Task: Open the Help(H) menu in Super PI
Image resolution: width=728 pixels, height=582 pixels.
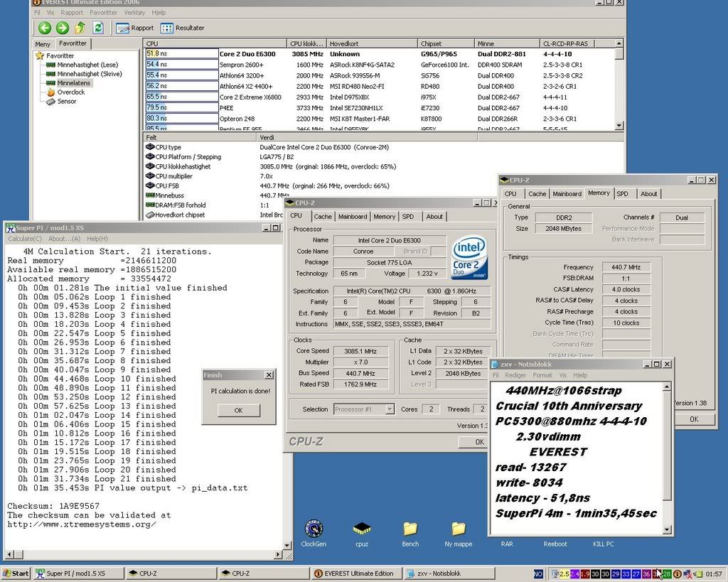Action: [x=97, y=239]
